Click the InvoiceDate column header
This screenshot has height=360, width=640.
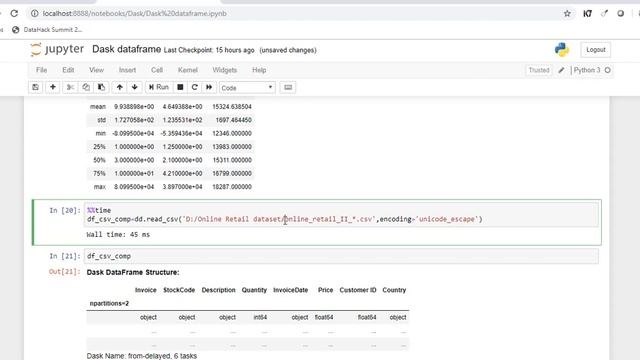coord(291,290)
